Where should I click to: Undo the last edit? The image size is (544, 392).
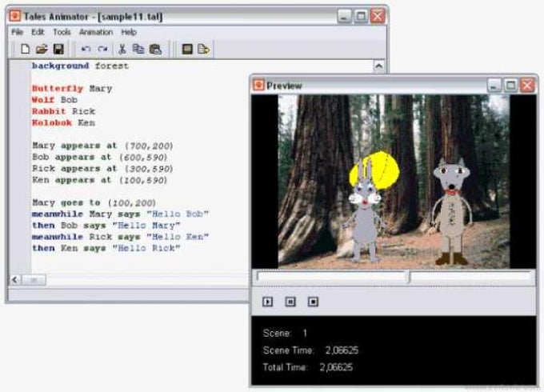point(86,49)
